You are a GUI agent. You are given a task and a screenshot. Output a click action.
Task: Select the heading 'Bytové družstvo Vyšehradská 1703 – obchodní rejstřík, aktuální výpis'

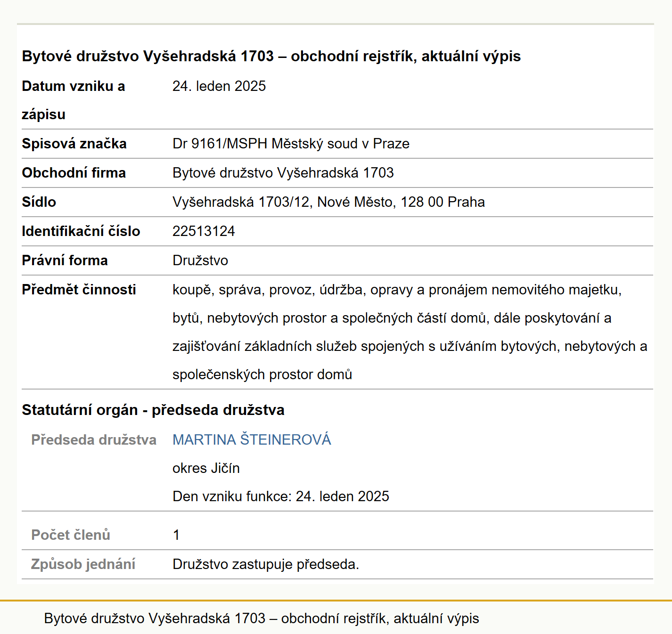(271, 56)
